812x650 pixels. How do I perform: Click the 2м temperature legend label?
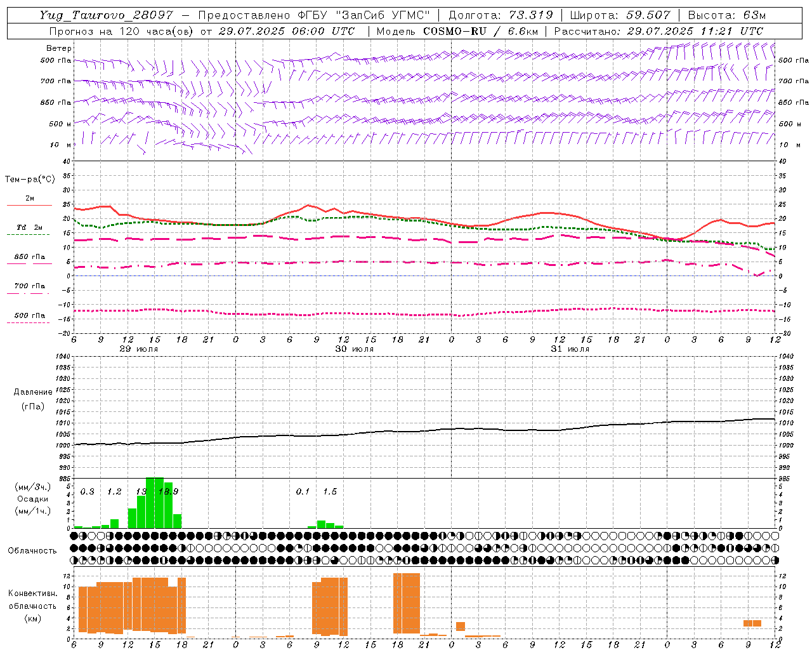(x=30, y=199)
